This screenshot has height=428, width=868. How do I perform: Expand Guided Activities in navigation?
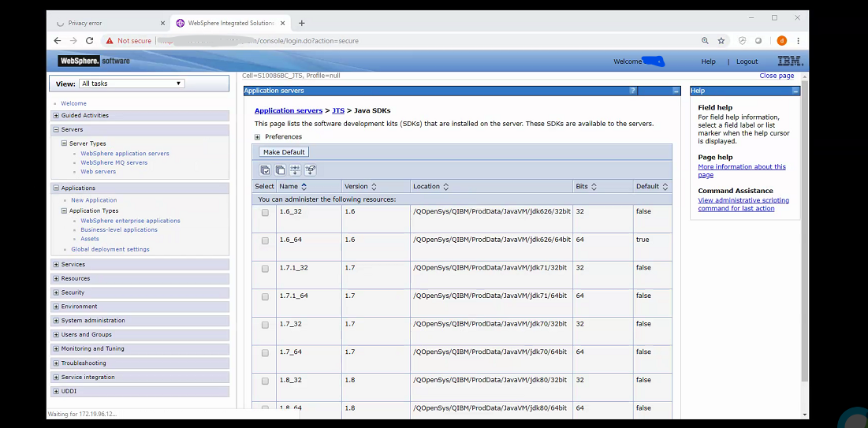coord(56,116)
